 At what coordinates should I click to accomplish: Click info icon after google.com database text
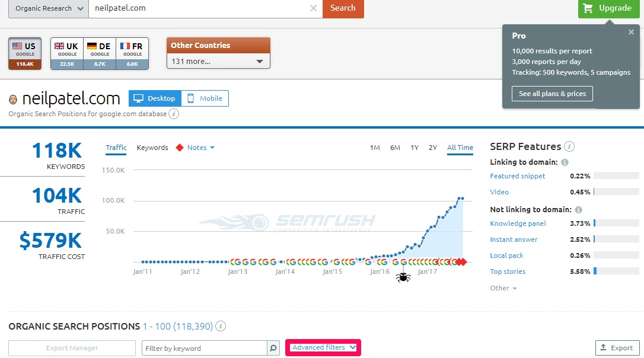[174, 114]
